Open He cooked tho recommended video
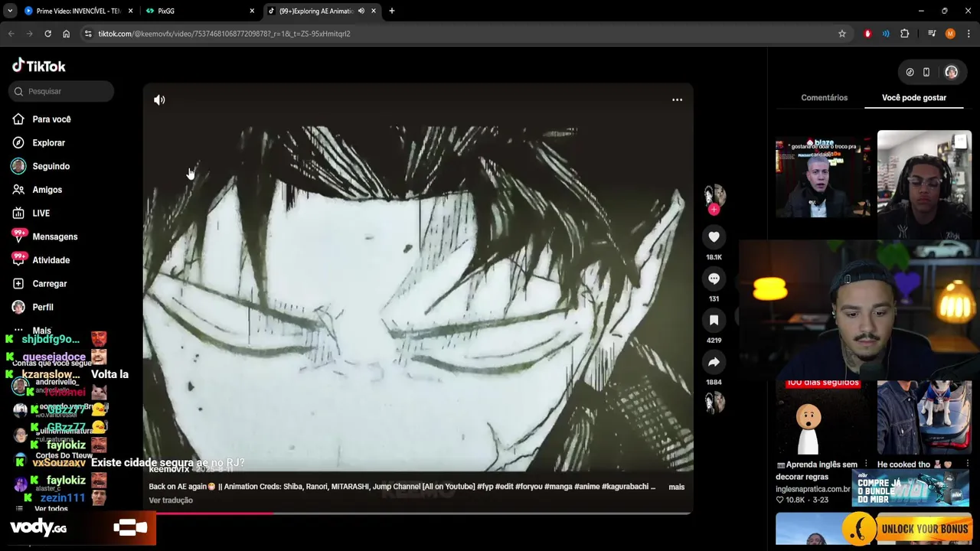 (924, 417)
